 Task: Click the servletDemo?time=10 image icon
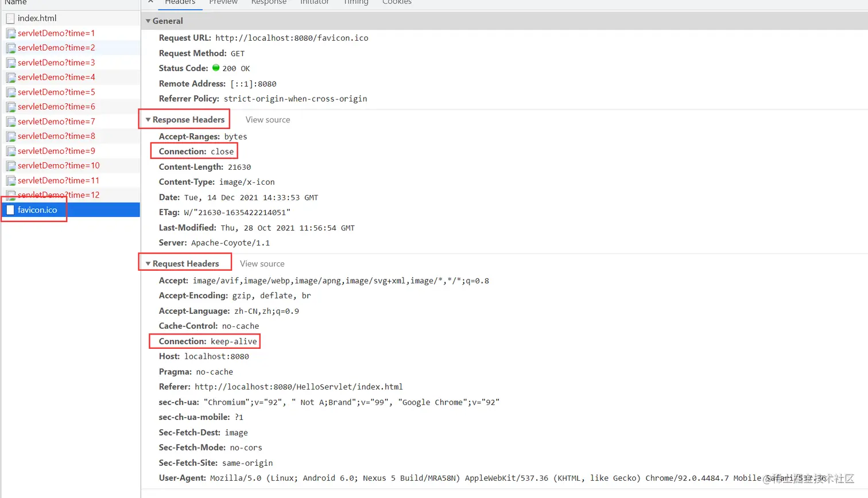[x=11, y=166]
